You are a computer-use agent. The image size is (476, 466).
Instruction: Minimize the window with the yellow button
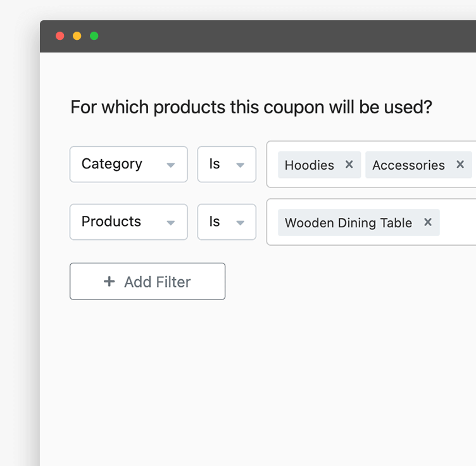pyautogui.click(x=77, y=36)
